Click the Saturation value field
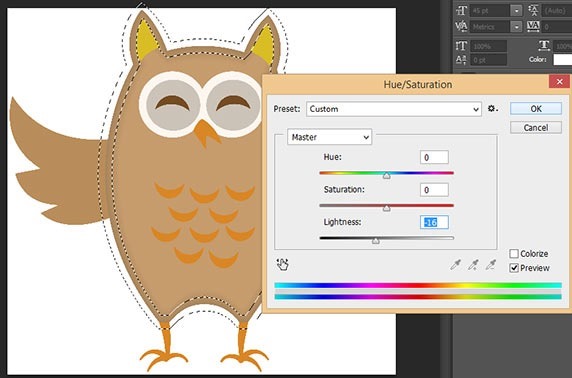 [x=434, y=190]
